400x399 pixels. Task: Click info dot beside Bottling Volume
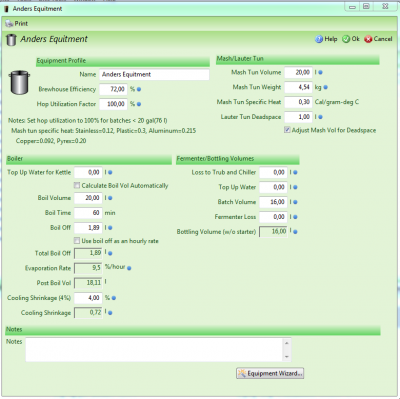(x=295, y=232)
